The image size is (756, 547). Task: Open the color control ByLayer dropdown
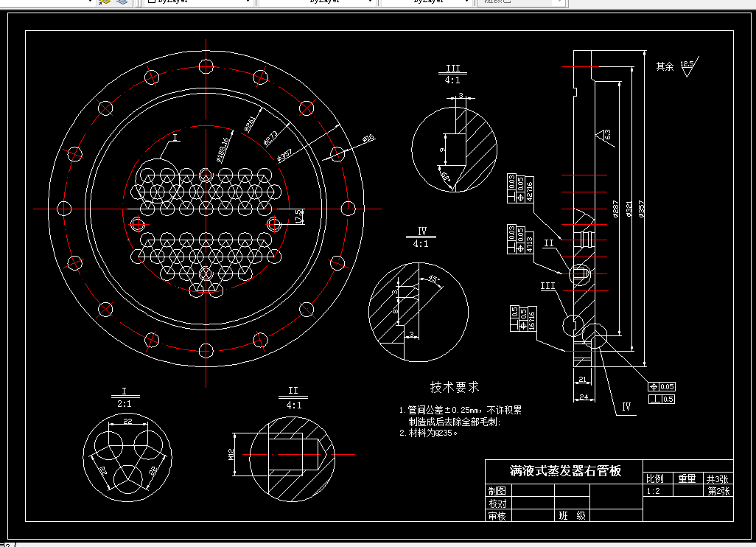click(199, 1)
